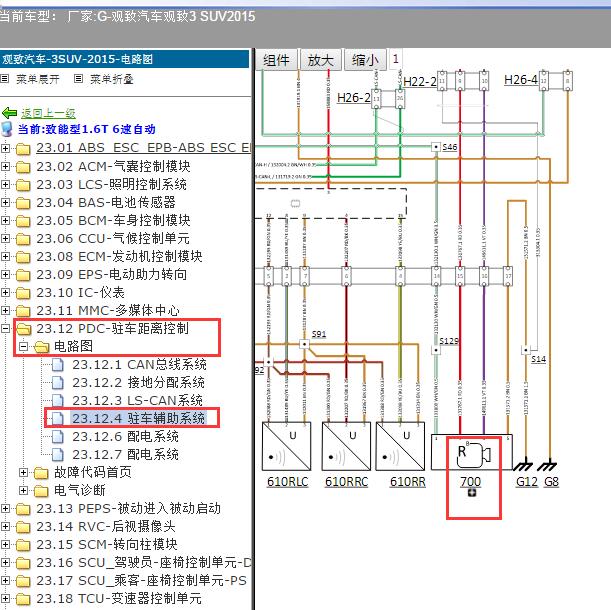
Task: Expand the 23.03 LCS-照明控制系统 node
Action: point(5,184)
